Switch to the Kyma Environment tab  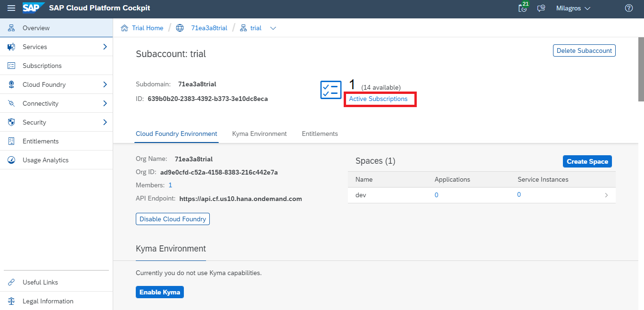[x=259, y=134]
